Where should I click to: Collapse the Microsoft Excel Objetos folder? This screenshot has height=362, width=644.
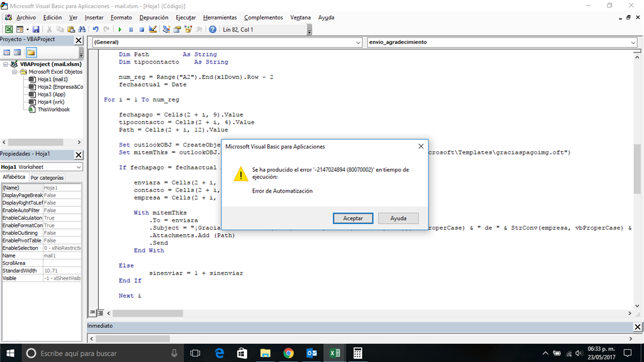click(x=14, y=72)
